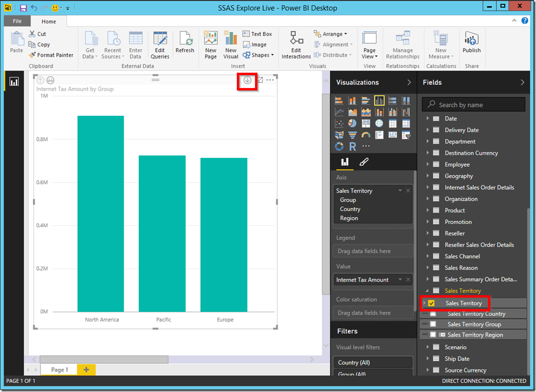The width and height of the screenshot is (536, 392).
Task: Pick the filled map visualization
Action: [339, 135]
